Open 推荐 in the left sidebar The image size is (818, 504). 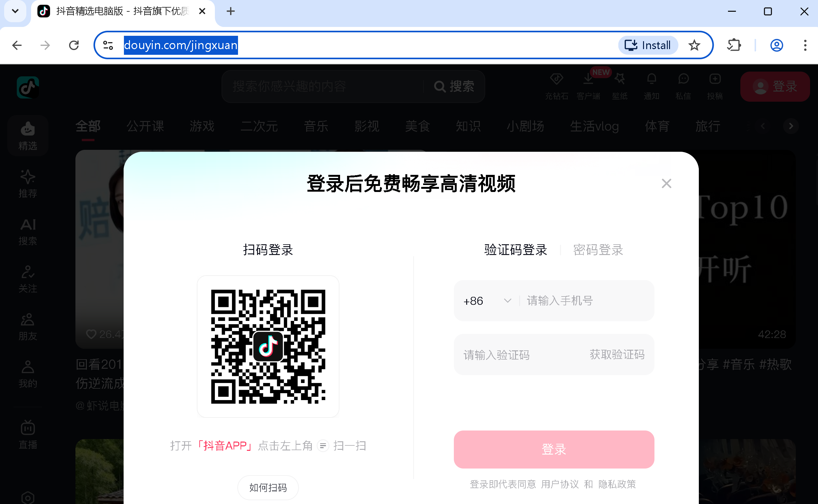(x=28, y=184)
